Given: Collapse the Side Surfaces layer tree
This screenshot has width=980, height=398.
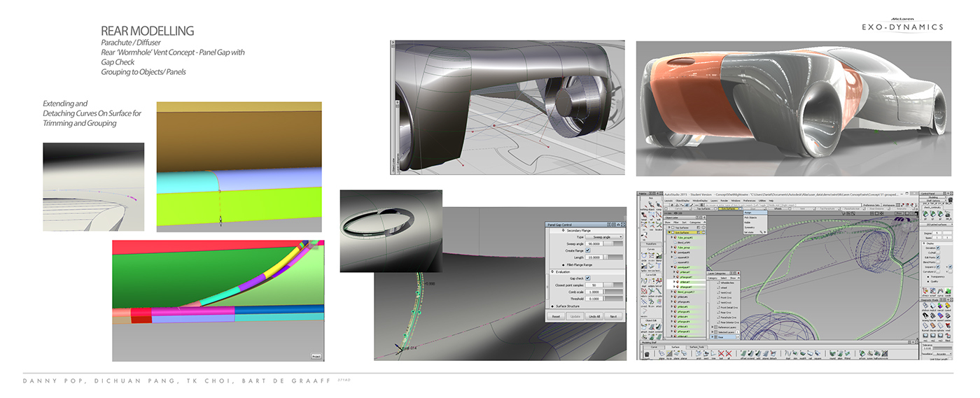Looking at the screenshot, I should click(669, 232).
